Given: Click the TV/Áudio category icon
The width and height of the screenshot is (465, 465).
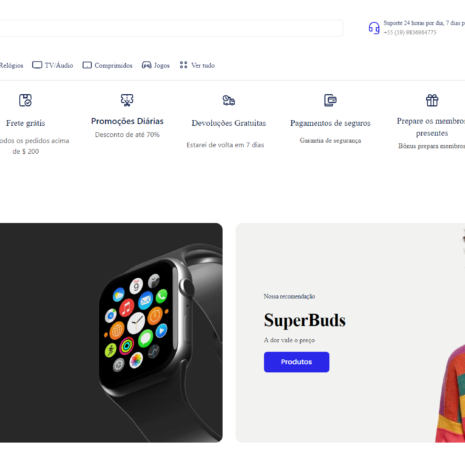Looking at the screenshot, I should tap(37, 65).
